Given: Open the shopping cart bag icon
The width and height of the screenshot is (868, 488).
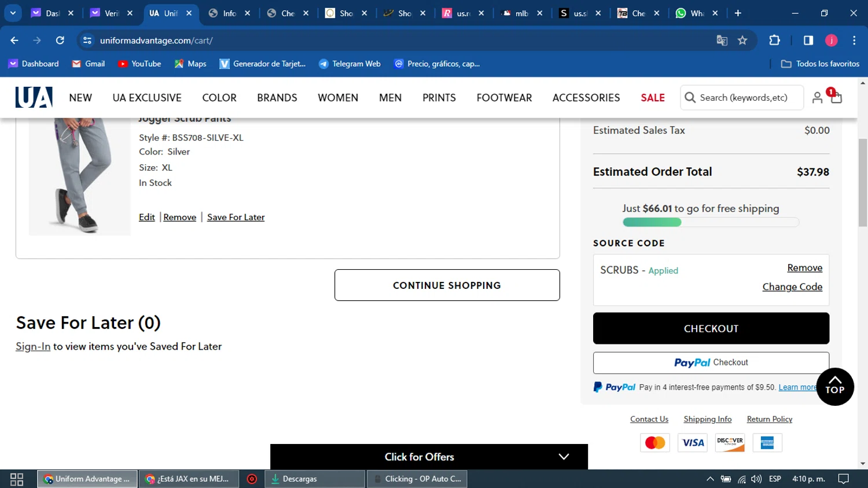Looking at the screenshot, I should pos(836,98).
